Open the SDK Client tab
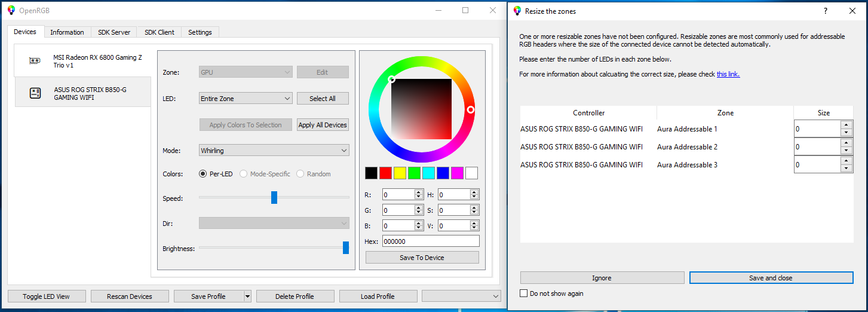The height and width of the screenshot is (312, 868). click(x=160, y=32)
